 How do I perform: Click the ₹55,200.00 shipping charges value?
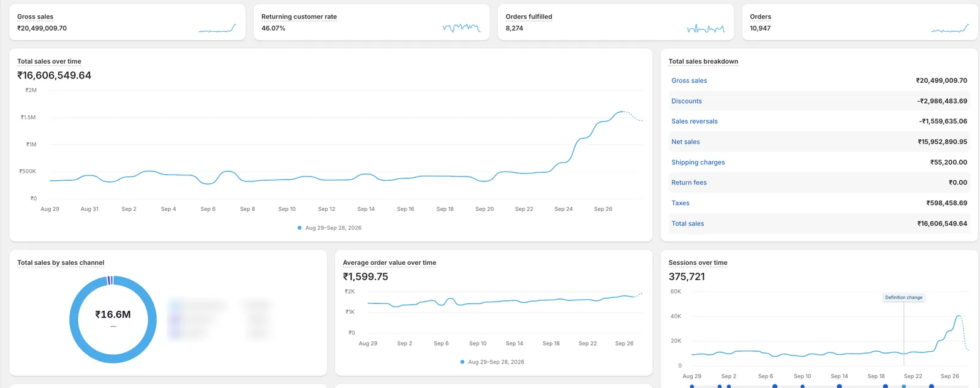click(949, 162)
